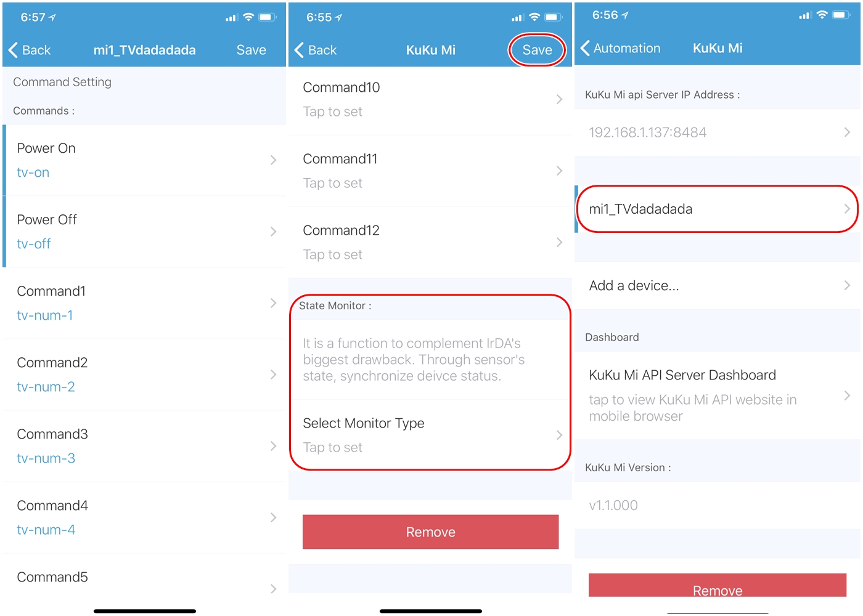Tap Remove button below State Monitor

click(x=430, y=532)
